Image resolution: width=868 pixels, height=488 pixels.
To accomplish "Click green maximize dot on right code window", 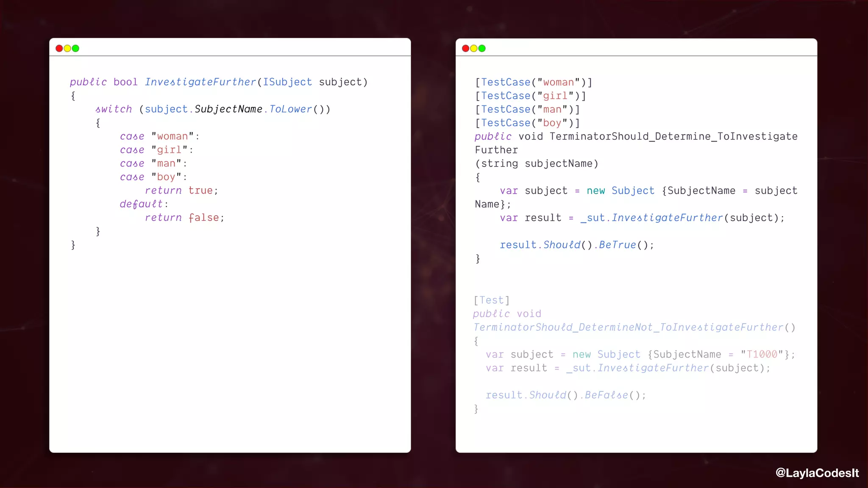I will (482, 48).
